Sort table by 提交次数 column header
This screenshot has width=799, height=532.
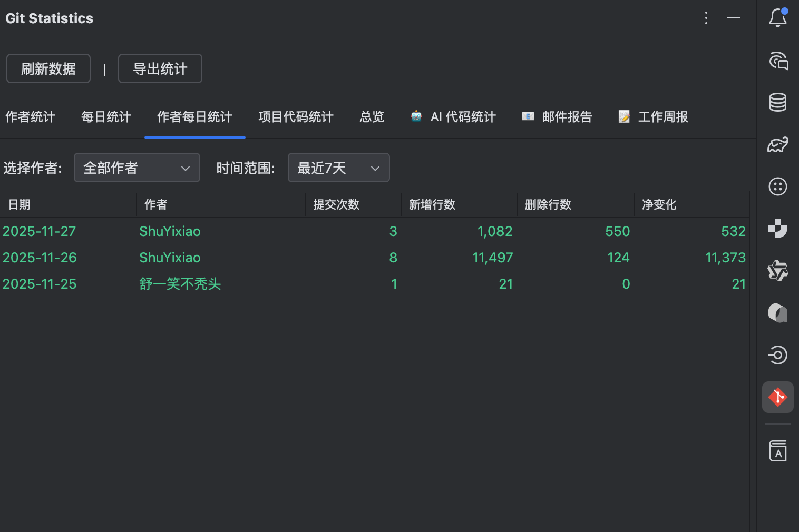336,204
